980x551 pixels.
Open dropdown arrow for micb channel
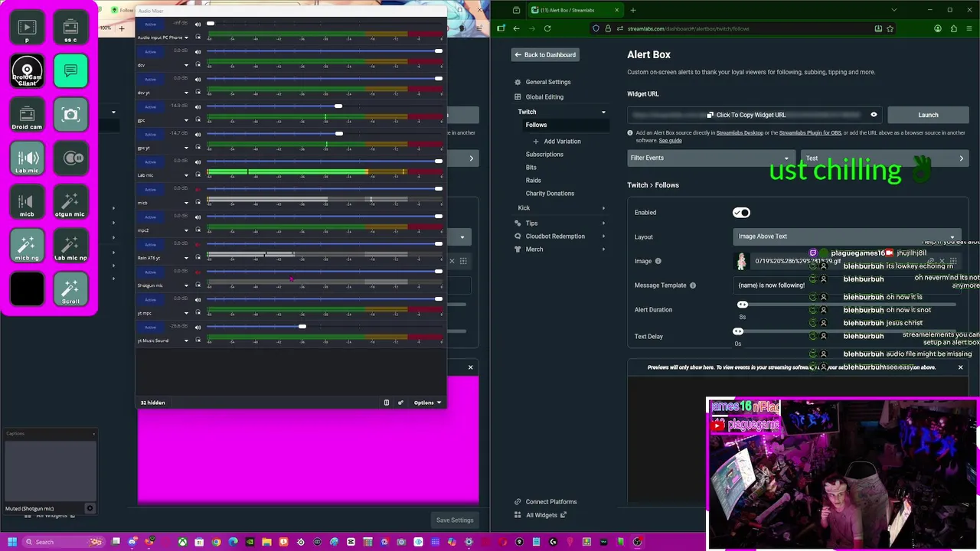point(186,203)
